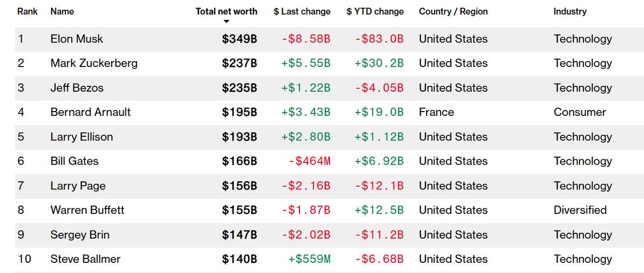Click France in Bernard Arnault's row
The height and width of the screenshot is (273, 644).
click(436, 112)
